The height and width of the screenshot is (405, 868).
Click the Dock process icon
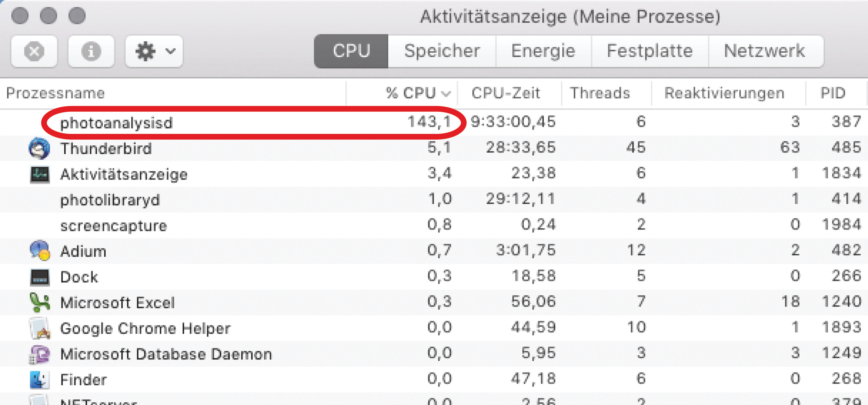pyautogui.click(x=39, y=277)
